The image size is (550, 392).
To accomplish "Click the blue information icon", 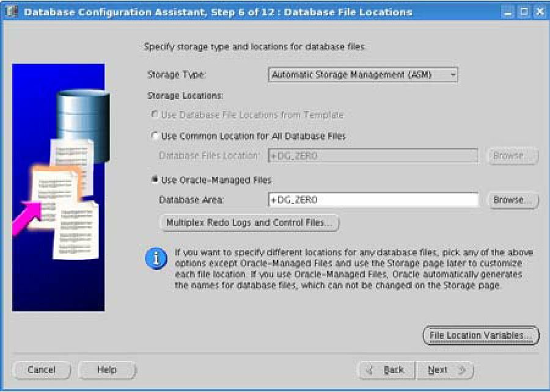I will [x=155, y=259].
